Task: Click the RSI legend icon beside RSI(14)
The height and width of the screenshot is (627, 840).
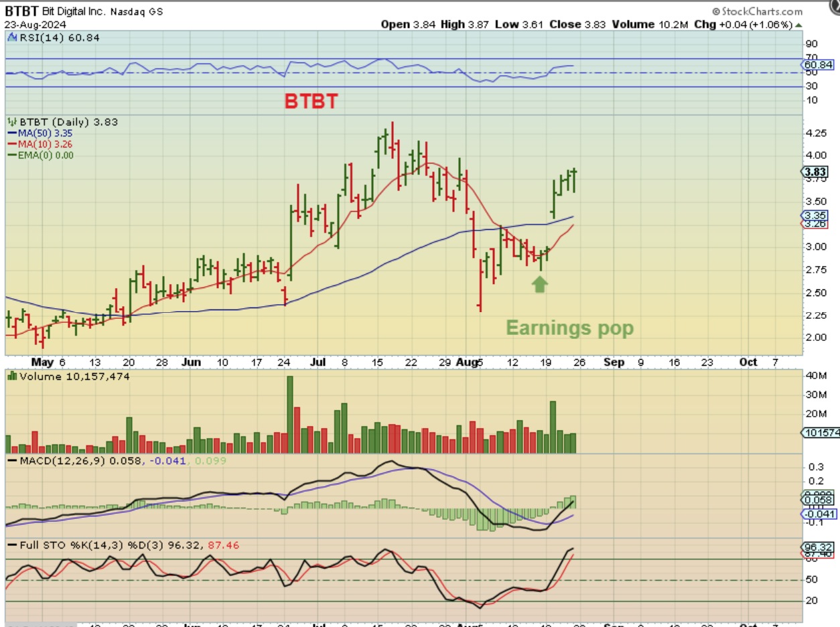Action: click(11, 38)
